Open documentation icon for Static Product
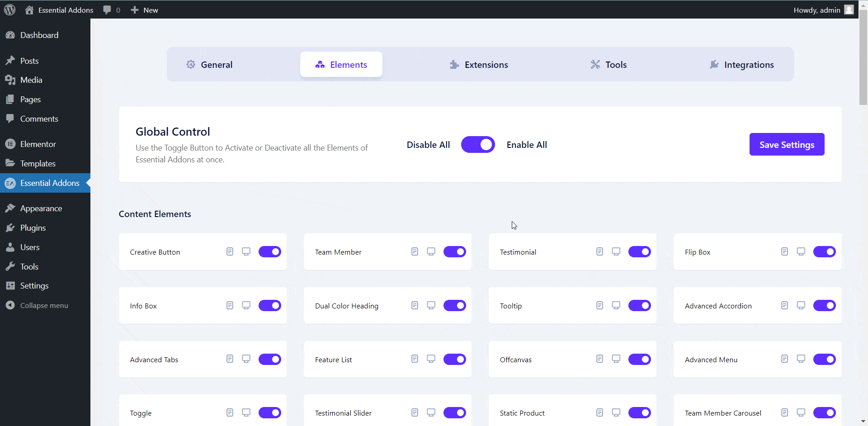Image resolution: width=868 pixels, height=426 pixels. tap(599, 412)
